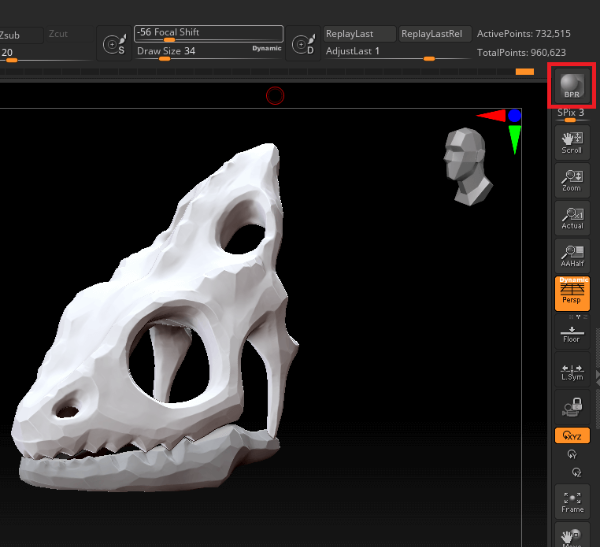
Task: Set the canvas to Actual size
Action: (x=572, y=218)
